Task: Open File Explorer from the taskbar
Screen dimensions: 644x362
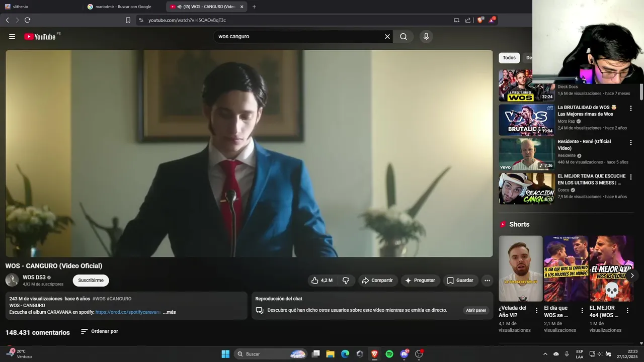Action: point(331,354)
